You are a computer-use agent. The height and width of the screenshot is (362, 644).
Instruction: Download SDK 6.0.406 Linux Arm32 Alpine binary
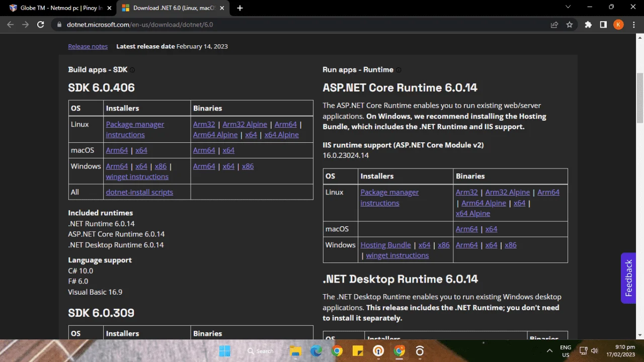pos(245,124)
